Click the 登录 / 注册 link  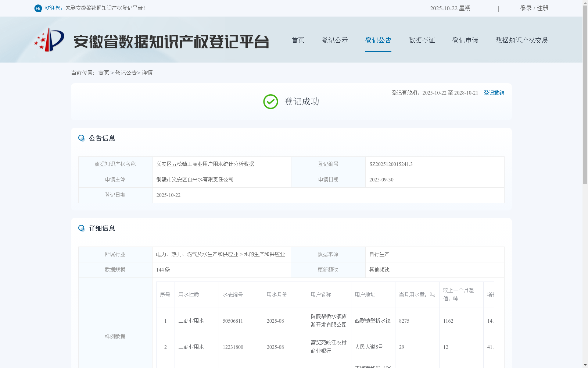tap(534, 8)
